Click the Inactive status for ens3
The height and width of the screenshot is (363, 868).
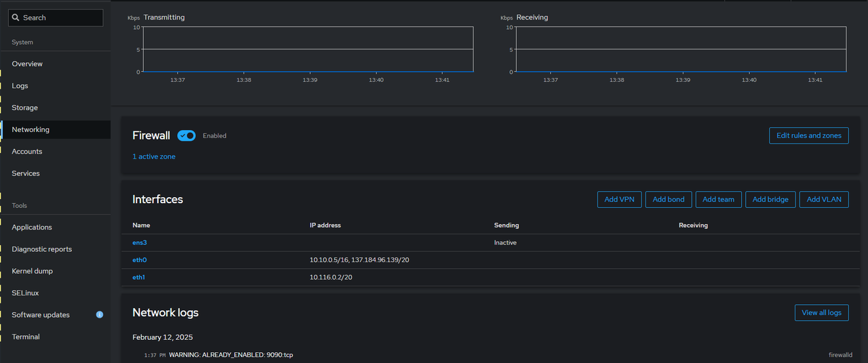click(x=505, y=242)
